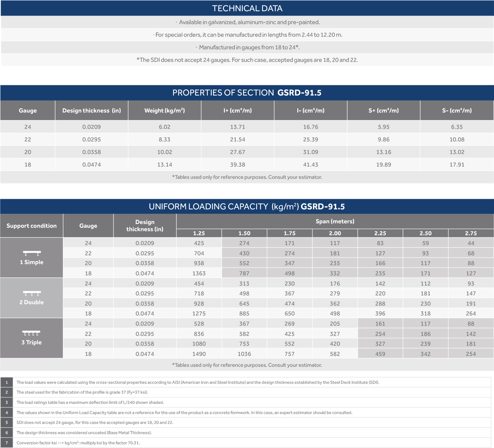Screen dimensions: 494x448
Task: Click footnote number 7 box
Action: click(x=6, y=443)
